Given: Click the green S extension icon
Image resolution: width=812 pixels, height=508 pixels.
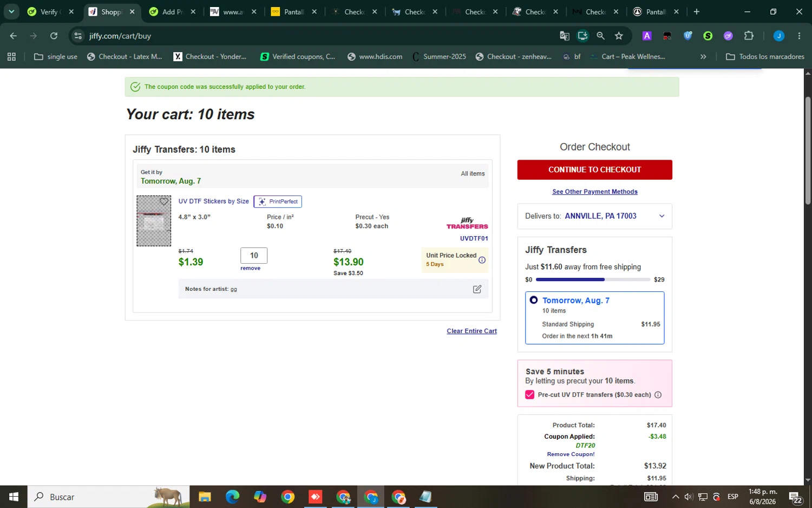Looking at the screenshot, I should pos(708,36).
